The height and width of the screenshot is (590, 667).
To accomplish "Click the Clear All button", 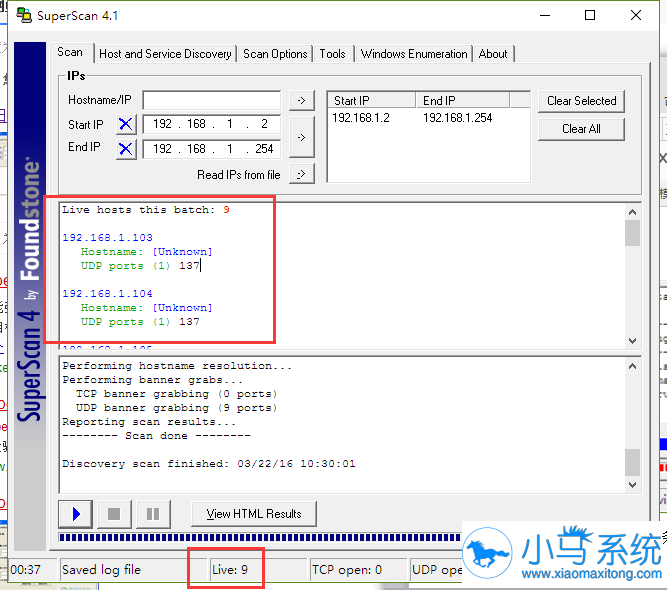I will pos(581,129).
